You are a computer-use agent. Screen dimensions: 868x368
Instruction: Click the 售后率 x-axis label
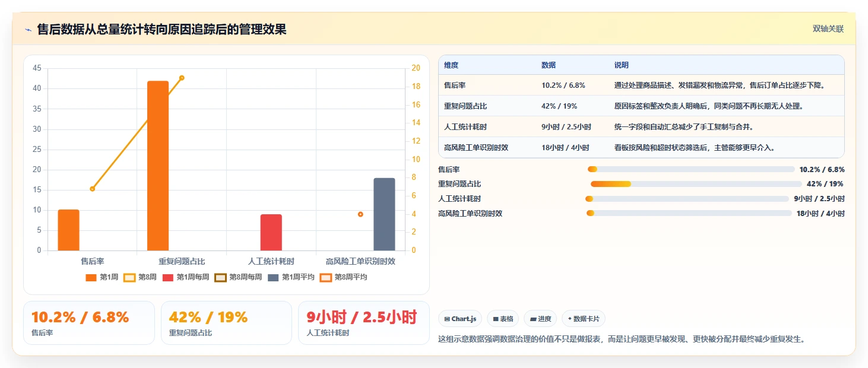[93, 261]
